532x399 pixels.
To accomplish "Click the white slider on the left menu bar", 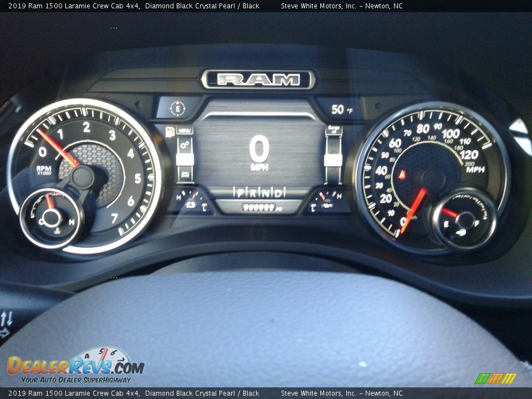I will 185,160.
